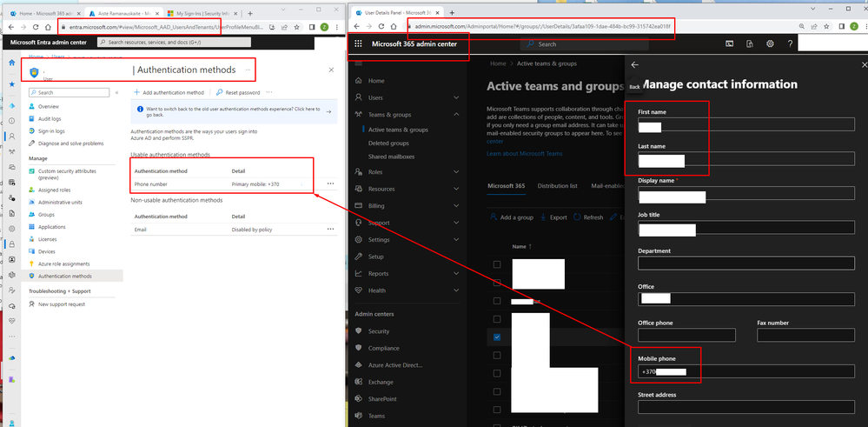This screenshot has width=868, height=427.
Task: Open Overview in Entra user menu
Action: (48, 106)
